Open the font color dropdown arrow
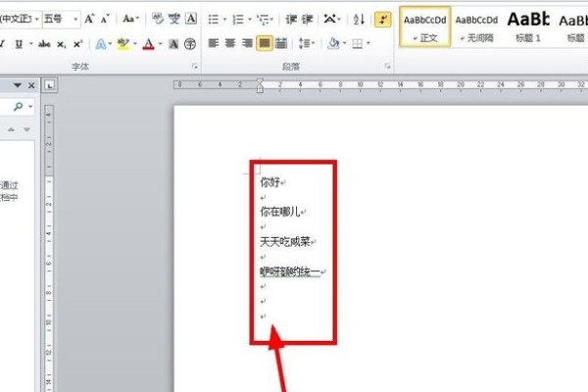Viewport: 588px width, 392px height. [160, 44]
